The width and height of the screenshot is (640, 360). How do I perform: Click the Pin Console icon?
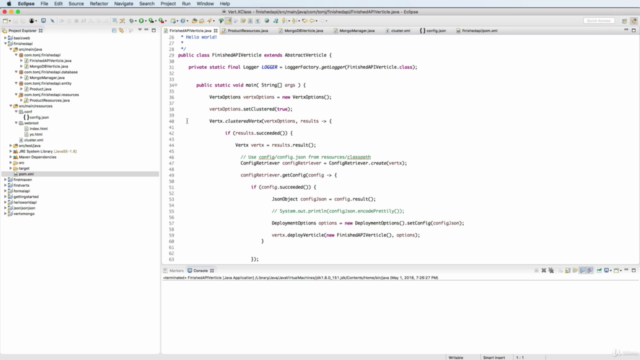[x=599, y=271]
